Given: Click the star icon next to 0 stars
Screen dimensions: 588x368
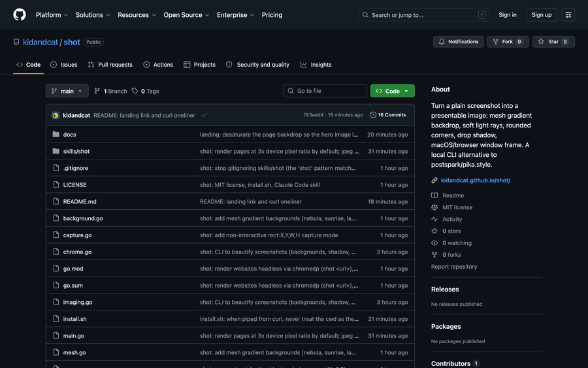Looking at the screenshot, I should (434, 231).
